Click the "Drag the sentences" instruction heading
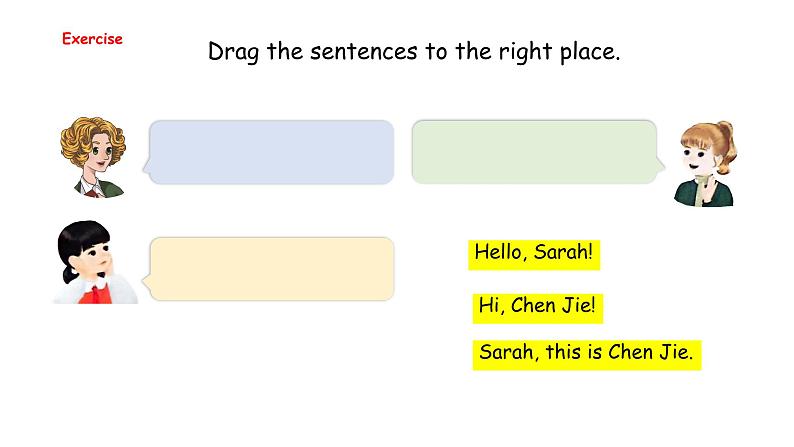The width and height of the screenshot is (794, 447). [414, 52]
